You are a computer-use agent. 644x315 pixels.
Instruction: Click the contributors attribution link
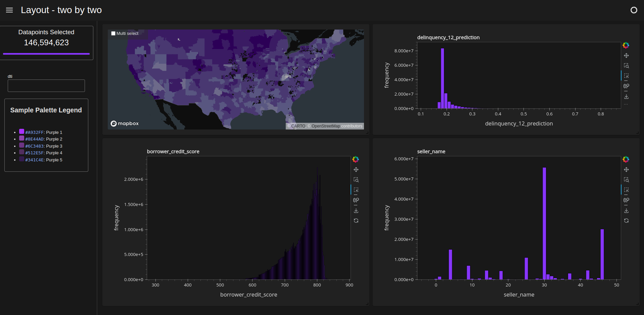click(x=352, y=126)
